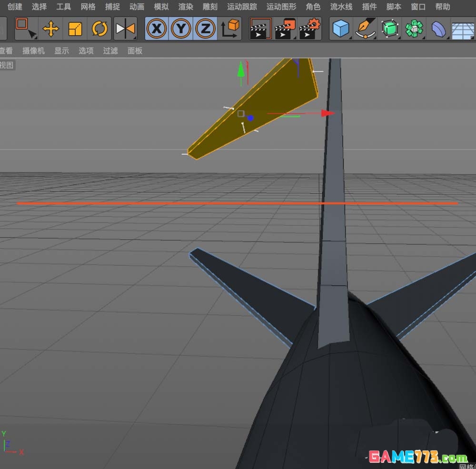The height and width of the screenshot is (469, 476).
Task: Click the green Y axis gizmo arrow
Action: (x=241, y=69)
